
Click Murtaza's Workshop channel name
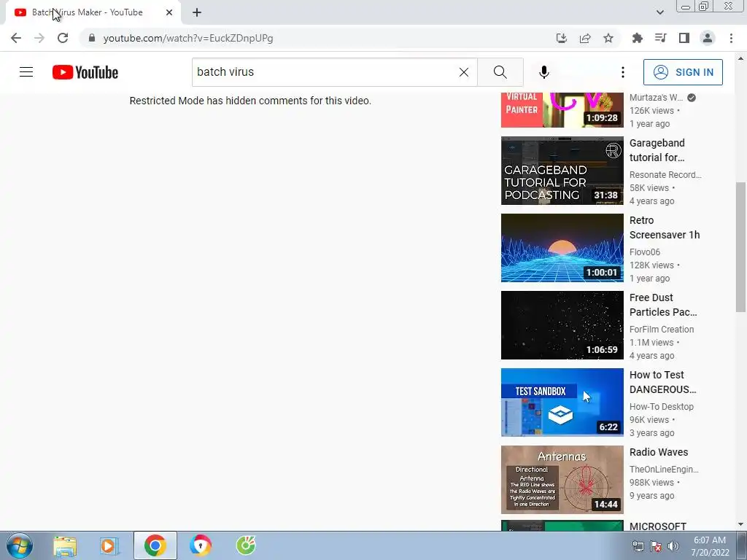(656, 97)
